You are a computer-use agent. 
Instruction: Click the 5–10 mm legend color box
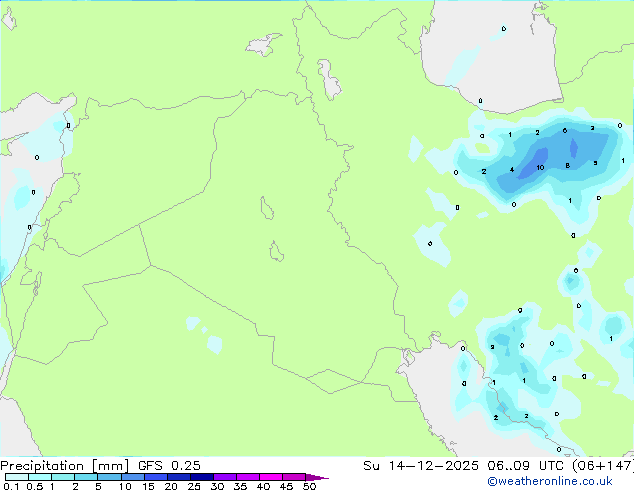click(109, 477)
